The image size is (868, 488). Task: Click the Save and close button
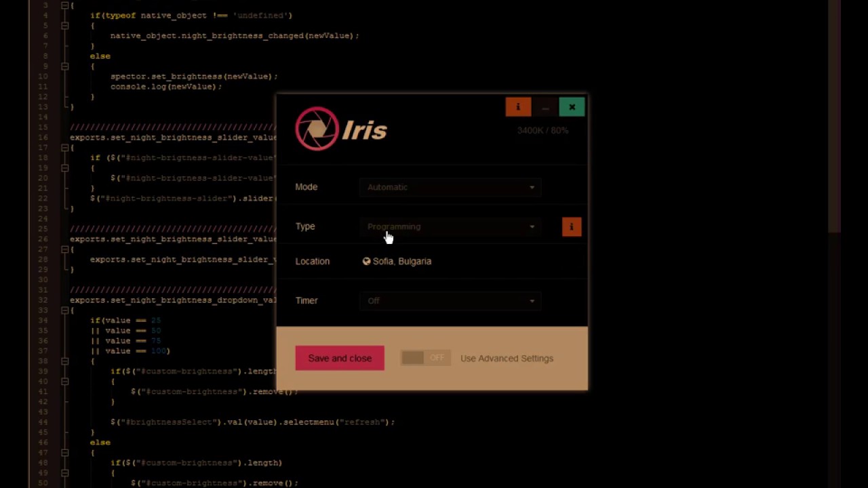[x=340, y=358]
